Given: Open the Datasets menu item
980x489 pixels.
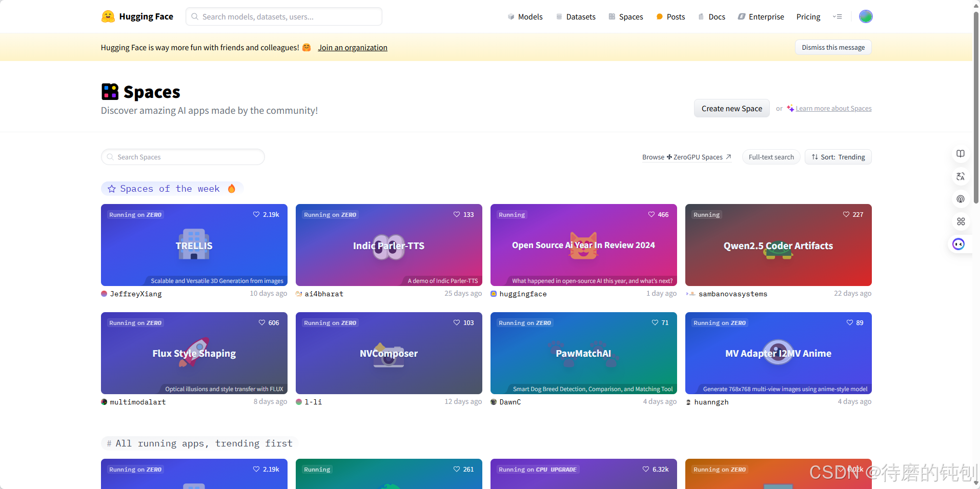Looking at the screenshot, I should tap(576, 17).
